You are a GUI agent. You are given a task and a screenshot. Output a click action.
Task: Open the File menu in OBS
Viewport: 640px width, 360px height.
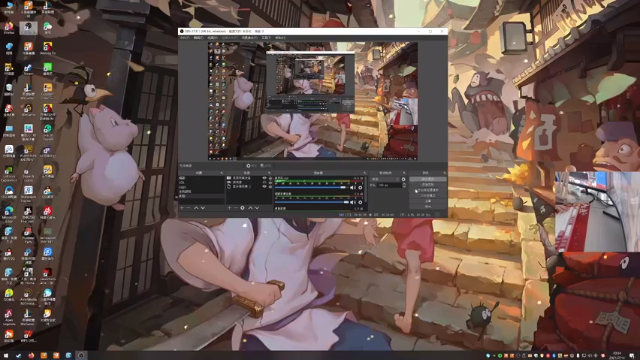185,38
